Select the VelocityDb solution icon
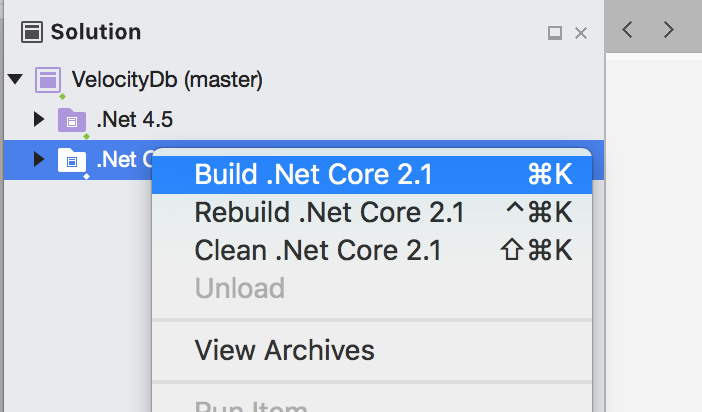Screen dimensions: 702x412 coord(48,80)
